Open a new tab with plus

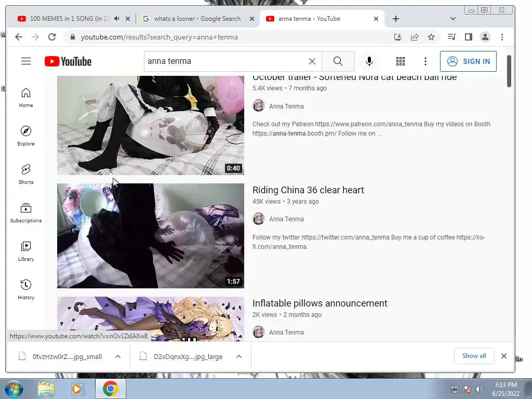395,19
